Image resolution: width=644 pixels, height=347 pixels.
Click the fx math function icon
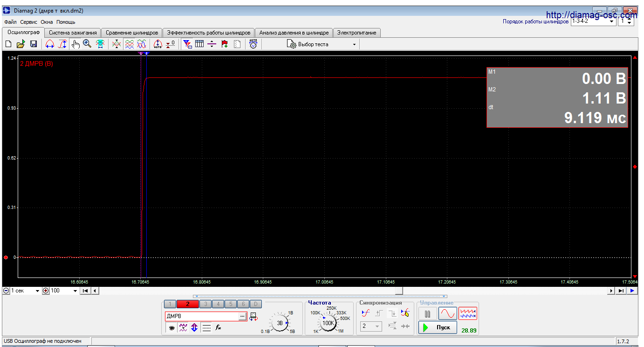(x=218, y=328)
